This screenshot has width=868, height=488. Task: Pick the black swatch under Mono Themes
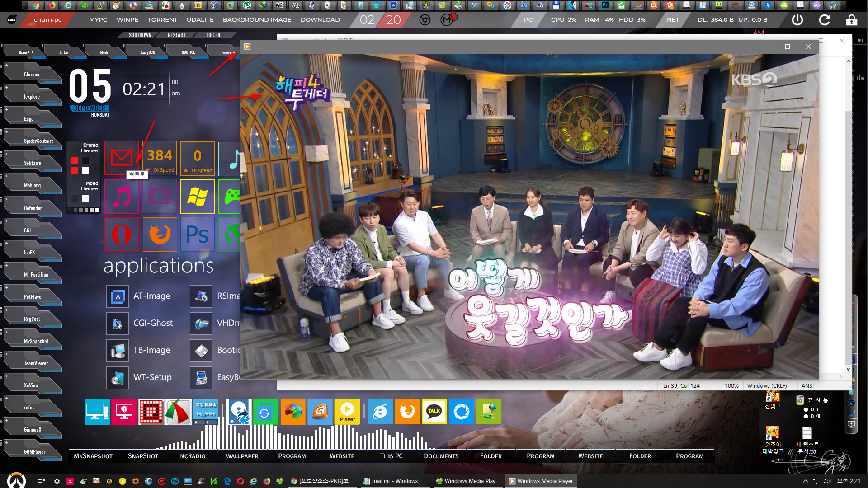[75, 198]
